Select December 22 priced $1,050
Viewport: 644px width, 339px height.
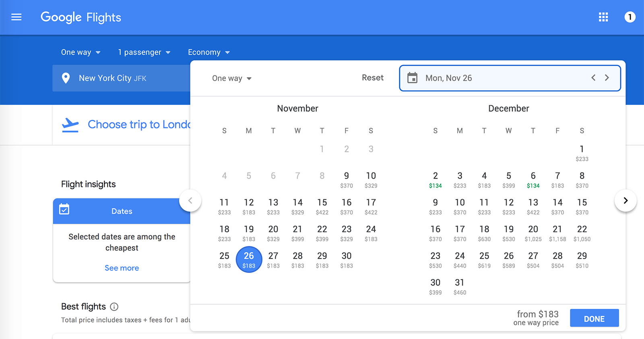click(582, 233)
